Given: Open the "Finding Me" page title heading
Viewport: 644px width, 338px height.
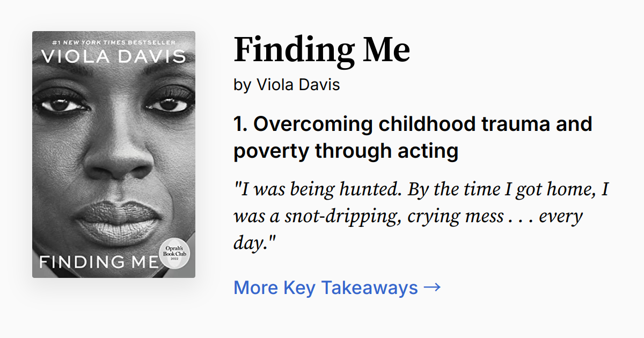Looking at the screenshot, I should [x=321, y=49].
